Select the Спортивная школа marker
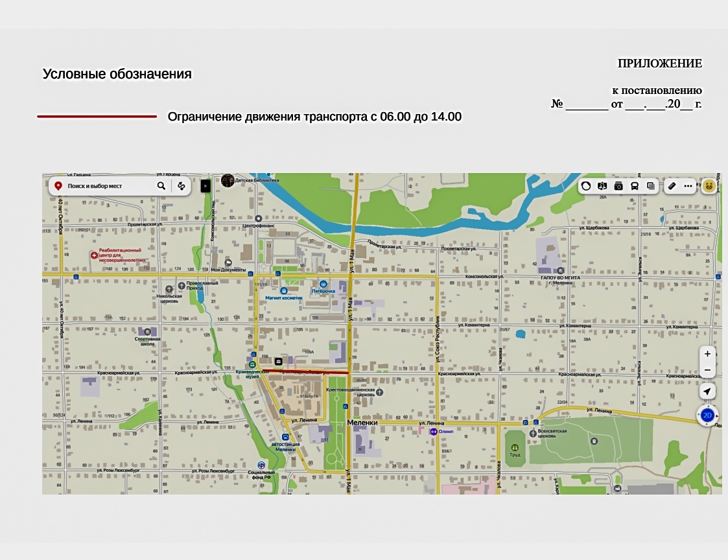The image size is (728, 560). click(x=147, y=332)
